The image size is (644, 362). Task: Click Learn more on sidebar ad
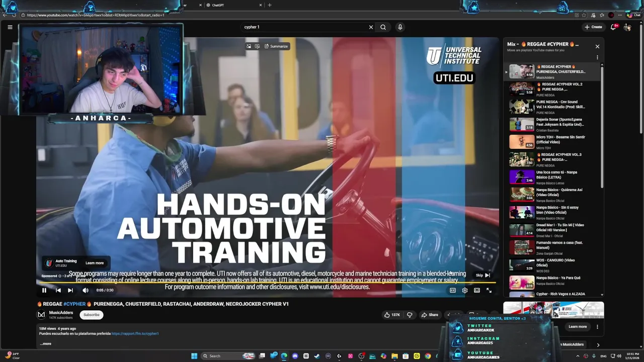click(x=578, y=327)
